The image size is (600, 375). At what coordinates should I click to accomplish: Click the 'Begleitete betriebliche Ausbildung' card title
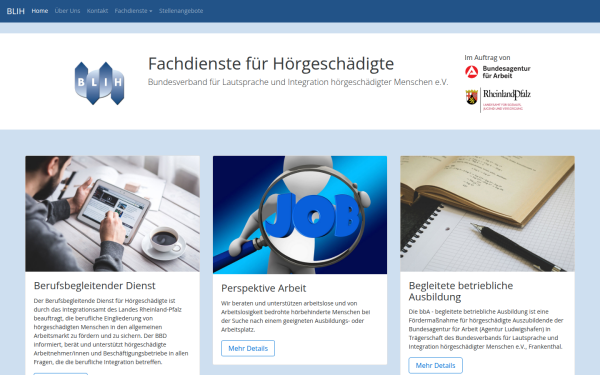(x=461, y=291)
